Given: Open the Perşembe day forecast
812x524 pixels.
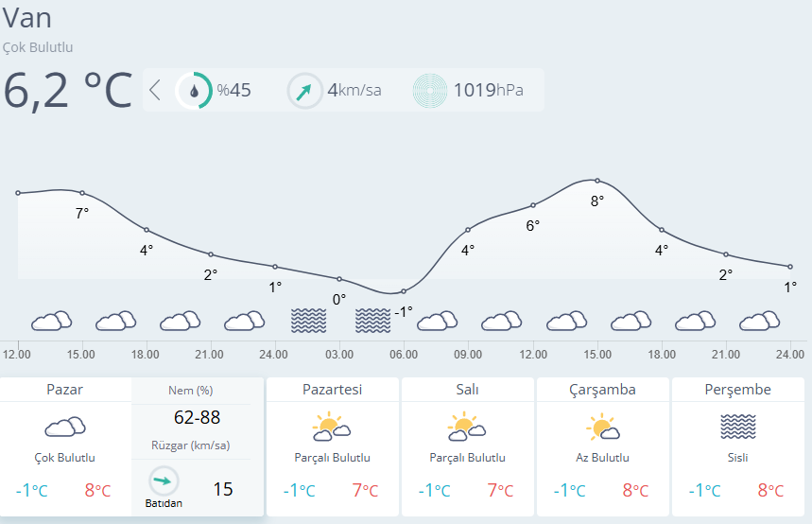Looking at the screenshot, I should (737, 390).
